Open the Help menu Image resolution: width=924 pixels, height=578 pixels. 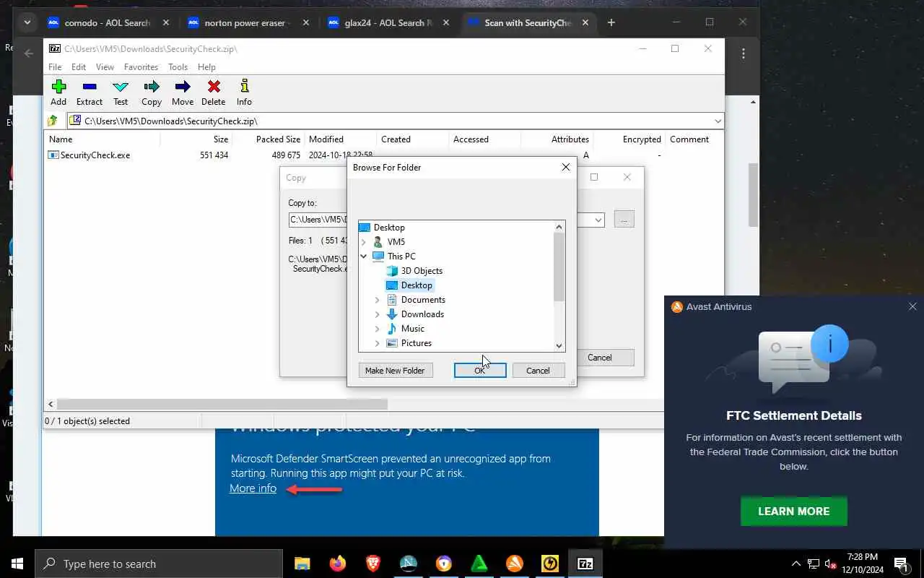tap(206, 67)
